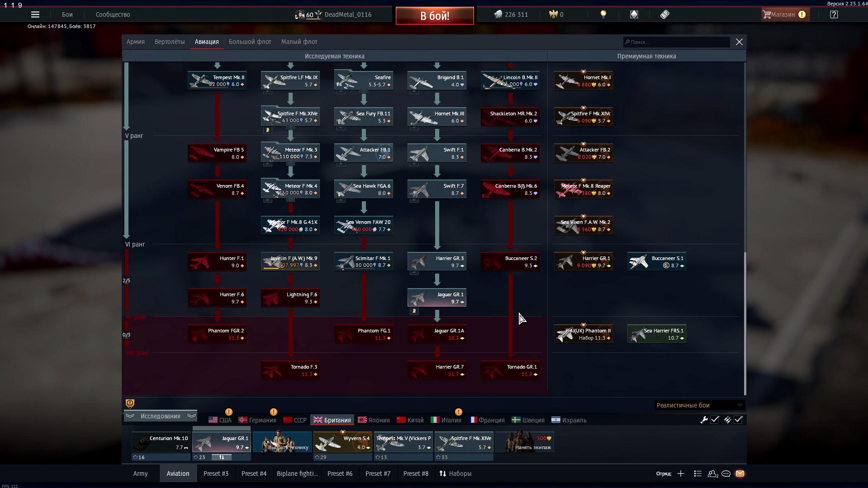Switch to Biplane fighti... preset
The height and width of the screenshot is (488, 868).
point(297,474)
